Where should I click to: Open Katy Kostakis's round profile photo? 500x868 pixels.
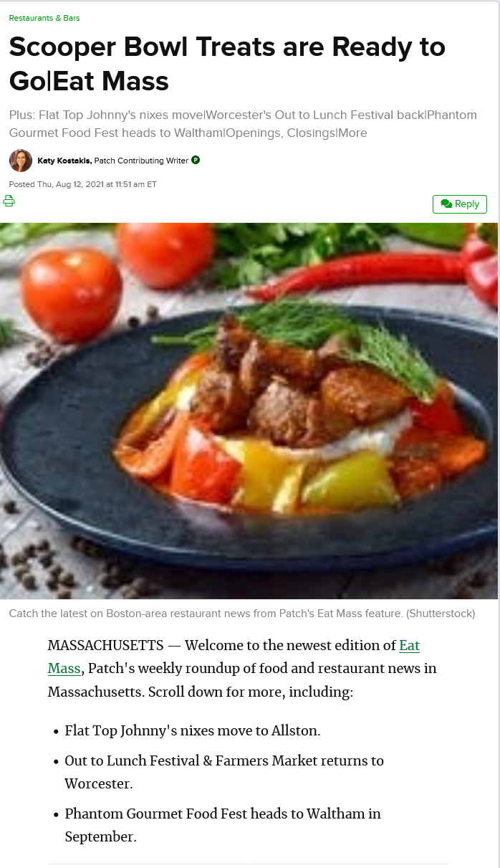[21, 161]
